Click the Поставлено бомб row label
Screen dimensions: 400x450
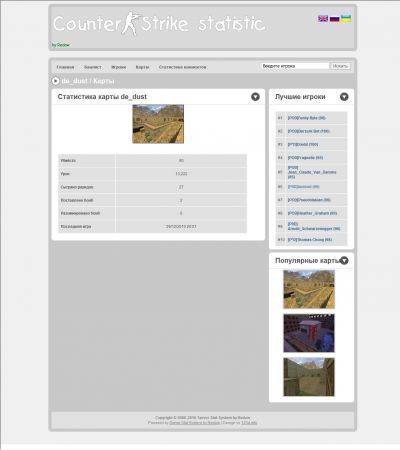77,200
